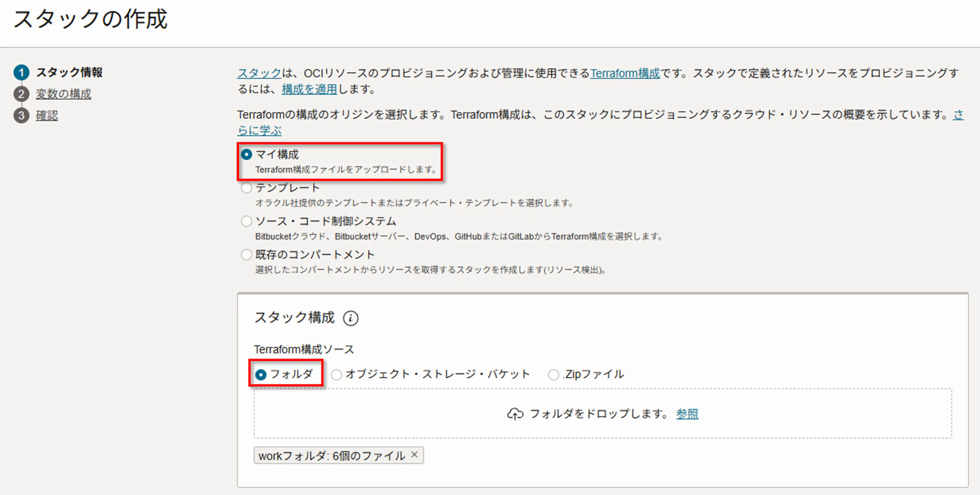Click step 1 circle for スタック情報
Image resolution: width=980 pixels, height=495 pixels.
21,72
